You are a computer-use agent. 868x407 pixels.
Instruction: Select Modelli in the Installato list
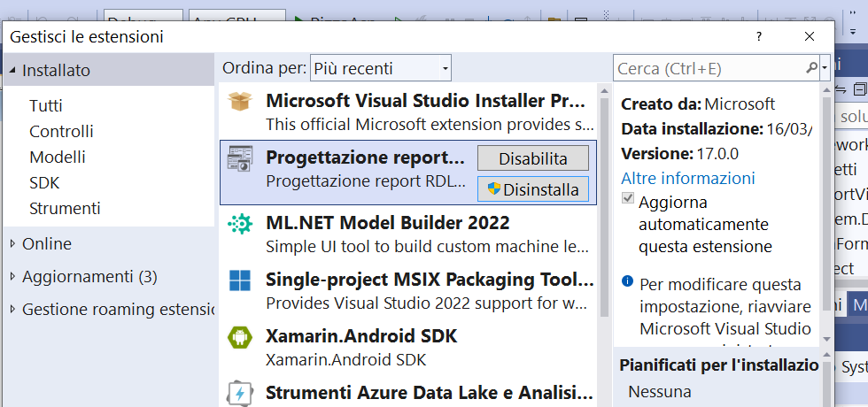pos(57,157)
